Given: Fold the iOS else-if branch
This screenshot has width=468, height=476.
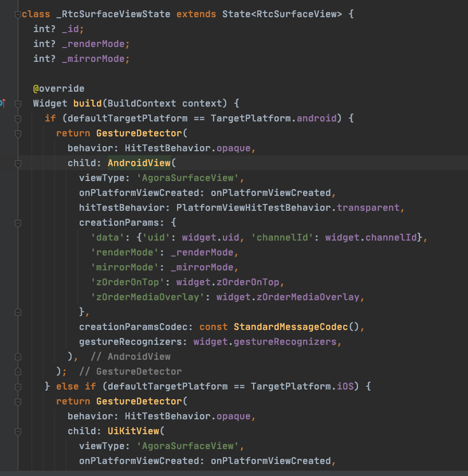Looking at the screenshot, I should click(x=18, y=386).
